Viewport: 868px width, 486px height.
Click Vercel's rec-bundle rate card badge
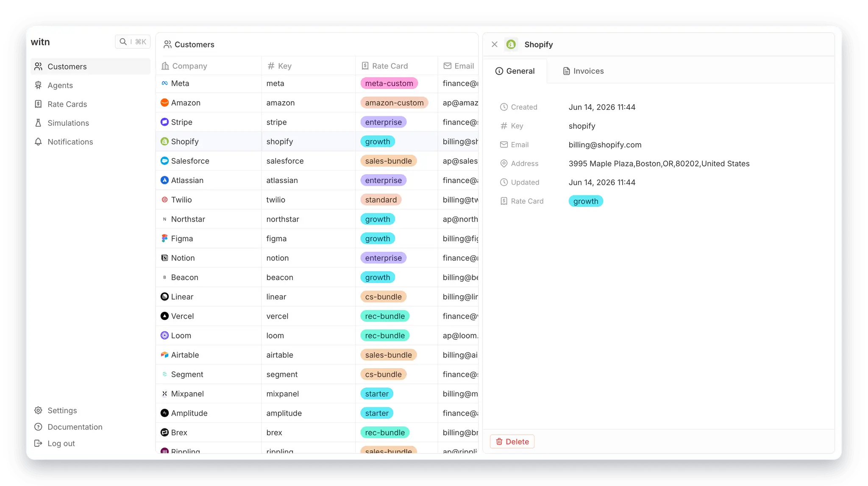(x=385, y=316)
